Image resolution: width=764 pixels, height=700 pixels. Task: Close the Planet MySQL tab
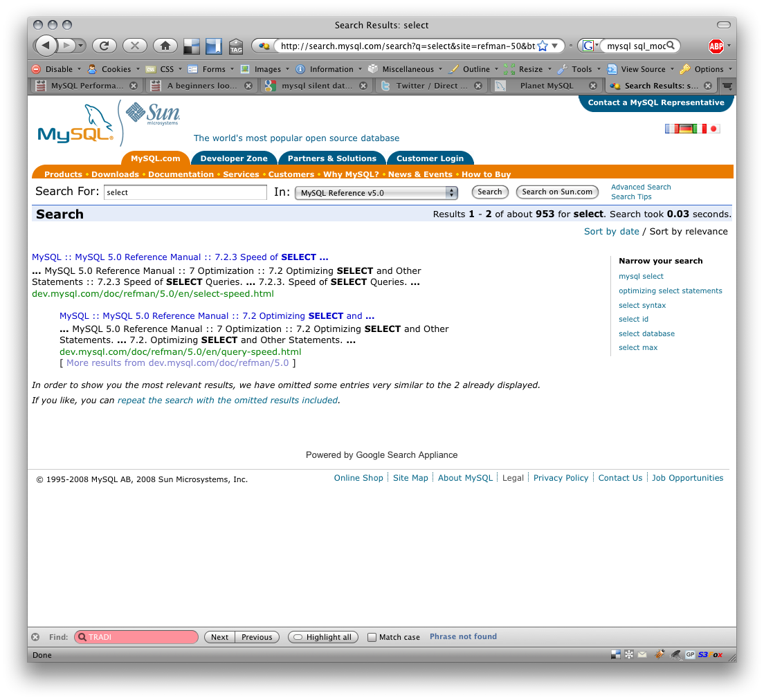593,86
